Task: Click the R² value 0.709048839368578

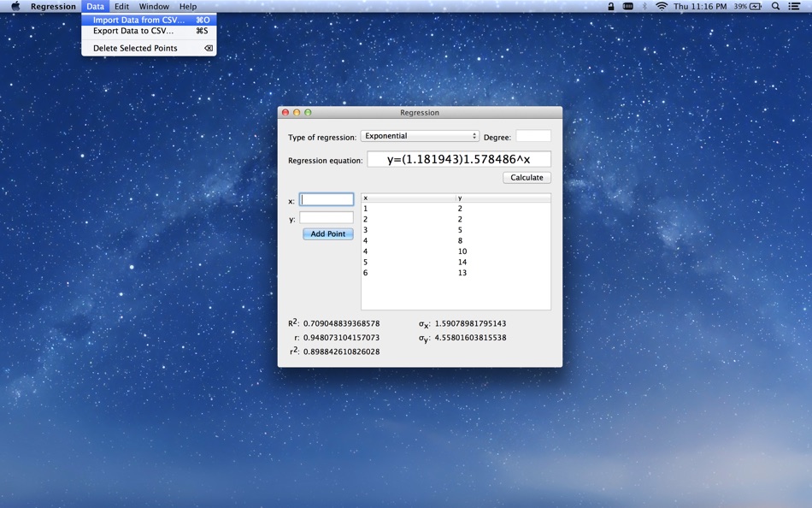Action: (341, 323)
